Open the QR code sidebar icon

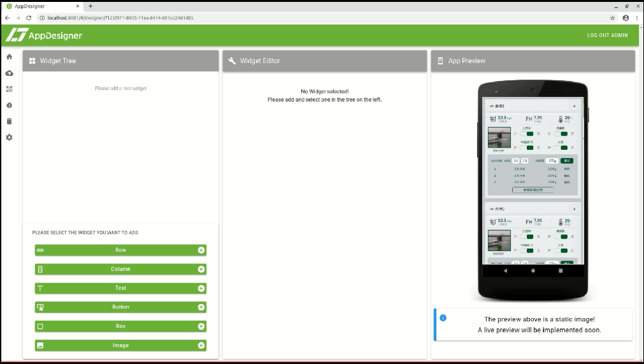9,89
